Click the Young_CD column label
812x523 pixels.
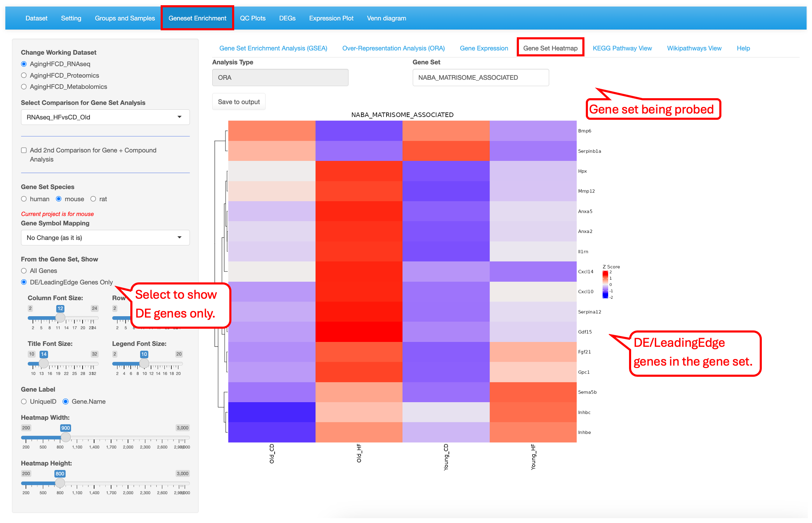tap(446, 457)
